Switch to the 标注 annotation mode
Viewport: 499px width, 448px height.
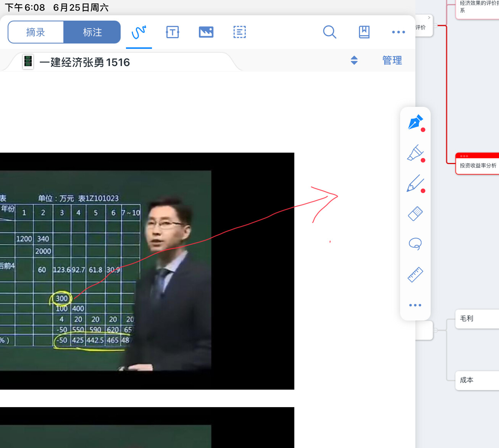92,32
